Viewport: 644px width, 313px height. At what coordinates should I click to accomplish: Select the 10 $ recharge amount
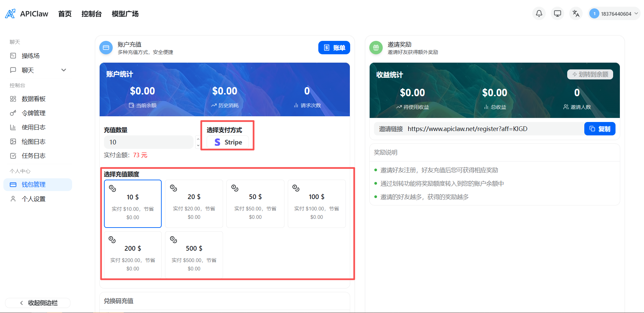(x=133, y=204)
